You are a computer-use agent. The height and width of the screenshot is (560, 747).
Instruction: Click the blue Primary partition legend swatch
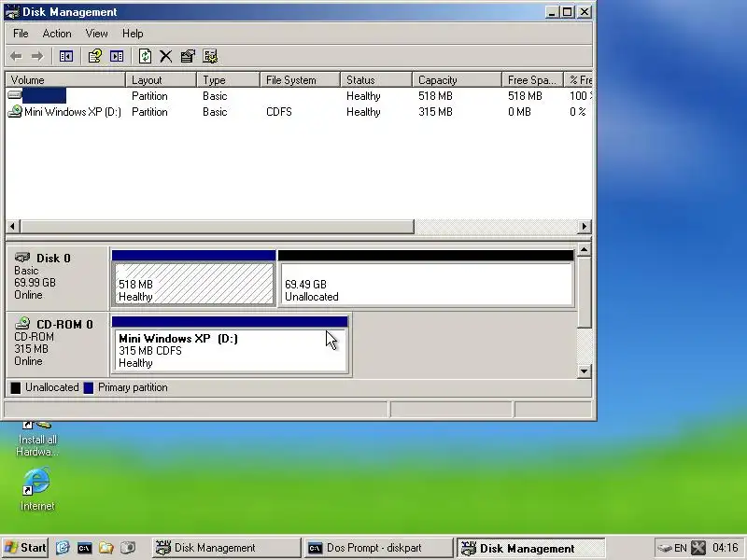(89, 387)
